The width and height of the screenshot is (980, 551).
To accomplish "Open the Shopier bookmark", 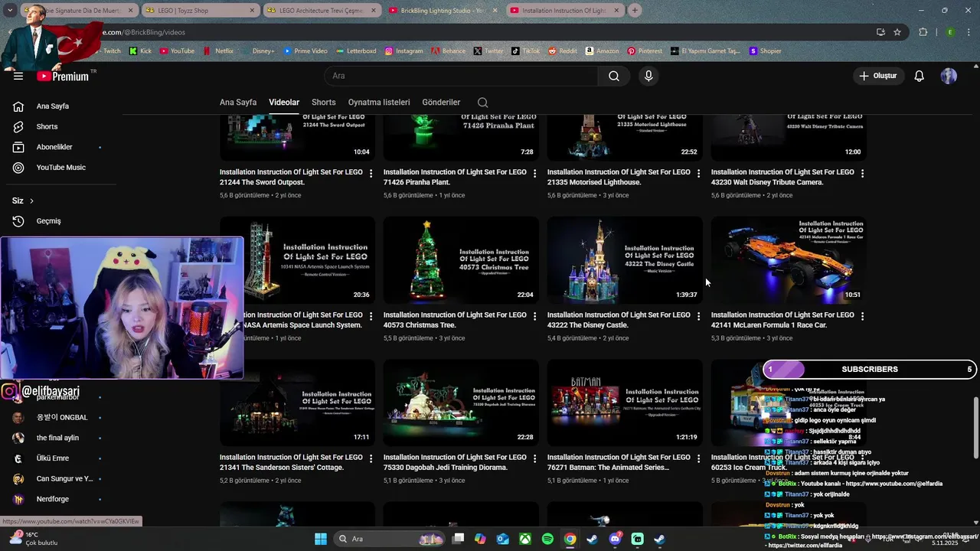I will [x=765, y=51].
